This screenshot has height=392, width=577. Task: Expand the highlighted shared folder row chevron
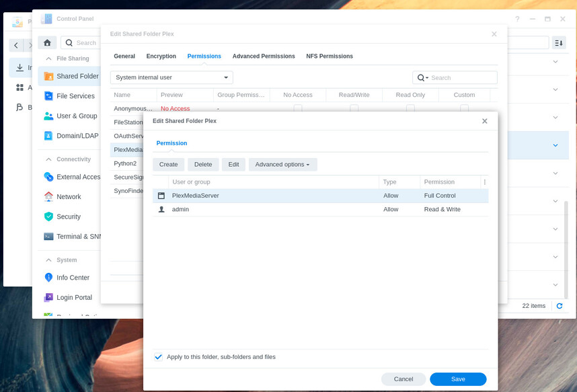click(x=555, y=145)
